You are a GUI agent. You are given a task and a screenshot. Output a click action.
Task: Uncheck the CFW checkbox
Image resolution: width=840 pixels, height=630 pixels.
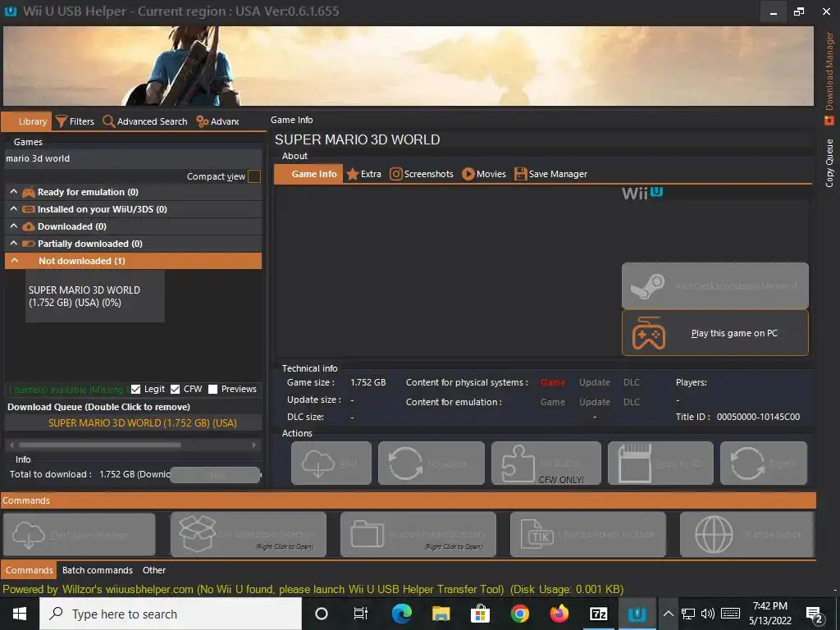click(x=176, y=389)
